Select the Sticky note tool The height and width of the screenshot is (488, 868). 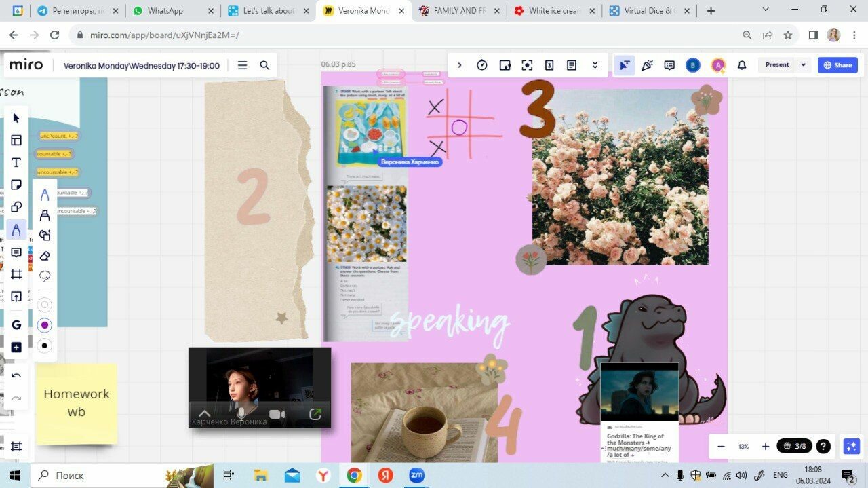[x=16, y=185]
